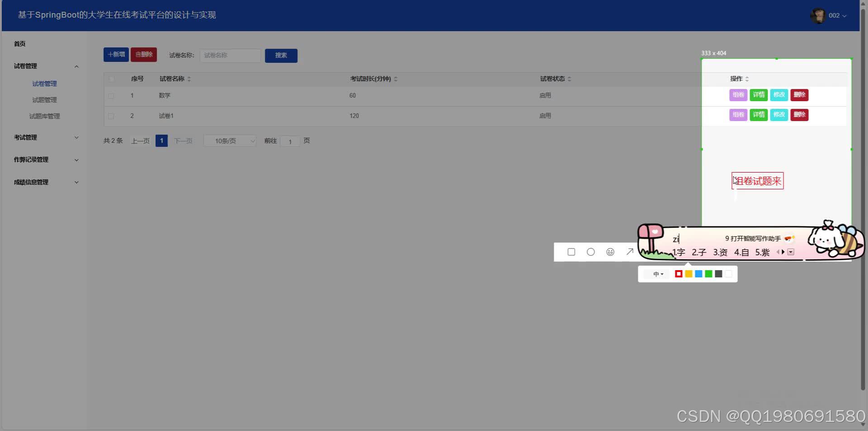Select the arrow annotation tool
The width and height of the screenshot is (868, 431).
630,252
